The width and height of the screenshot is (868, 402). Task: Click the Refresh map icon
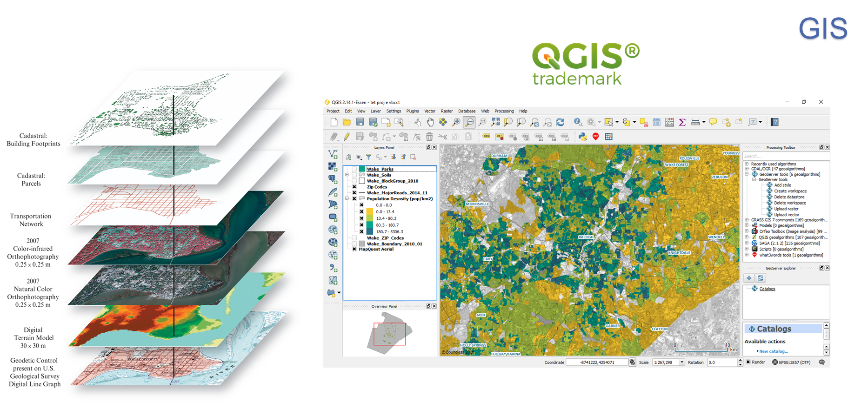click(560, 122)
